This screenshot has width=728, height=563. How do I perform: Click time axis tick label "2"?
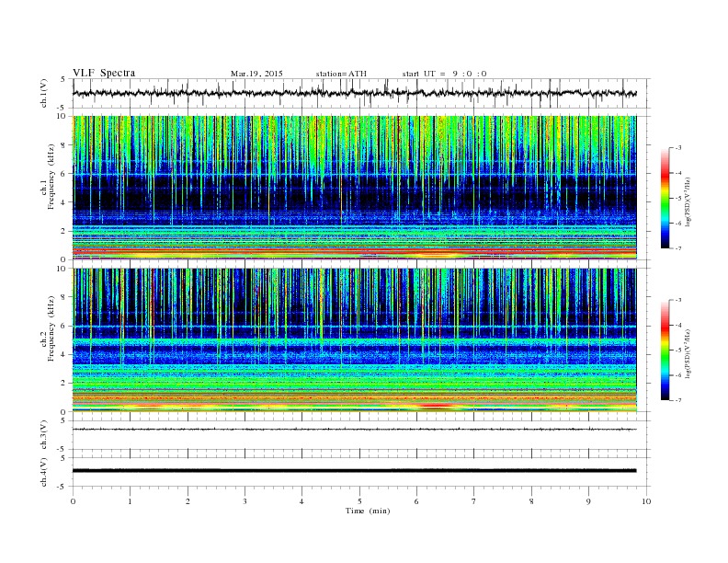(188, 501)
